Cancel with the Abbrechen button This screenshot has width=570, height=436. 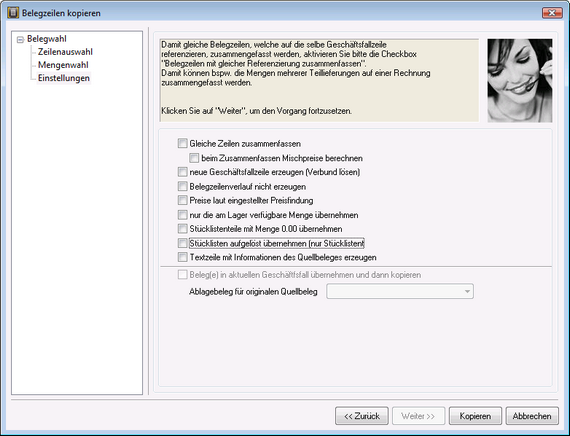click(x=532, y=416)
